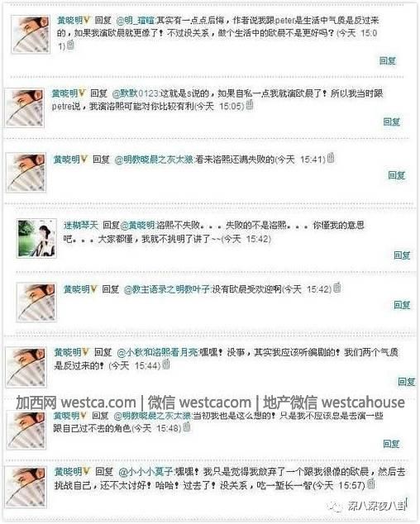The image size is (420, 524).
Task: Click the V verified badge beside the first 黄晓明
Action: click(87, 21)
